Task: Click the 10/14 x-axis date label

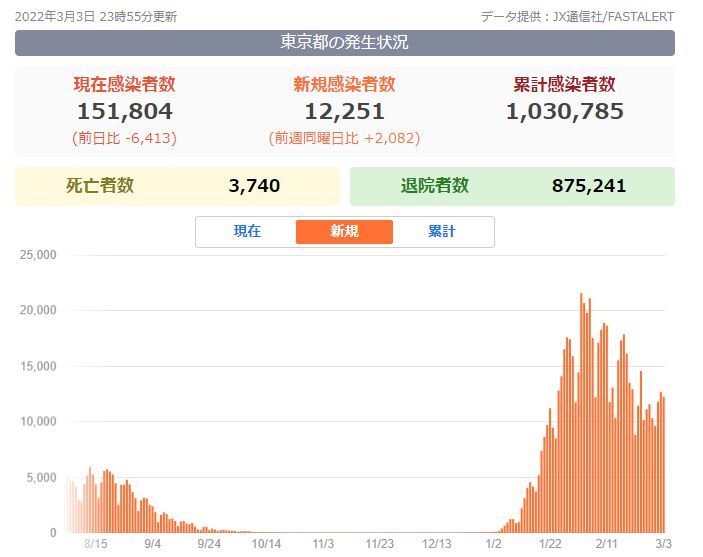Action: 266,544
